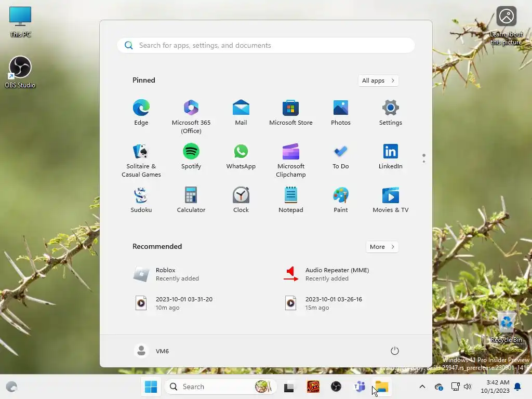Open volume control in tray

click(x=468, y=387)
